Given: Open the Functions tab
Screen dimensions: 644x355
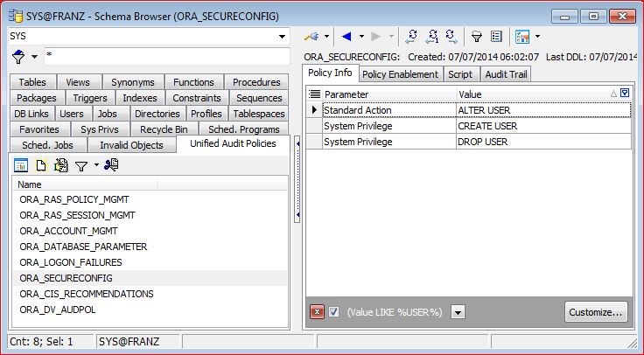Looking at the screenshot, I should click(x=193, y=82).
